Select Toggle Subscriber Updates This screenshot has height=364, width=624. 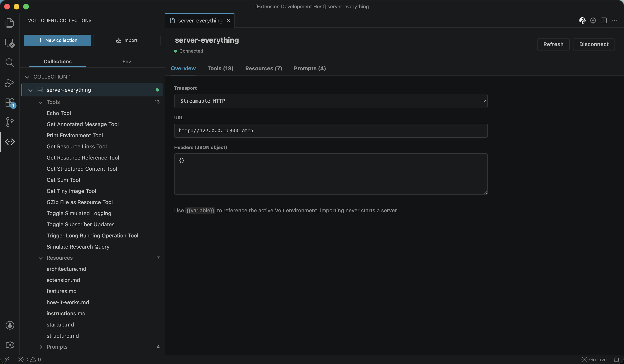tap(80, 224)
